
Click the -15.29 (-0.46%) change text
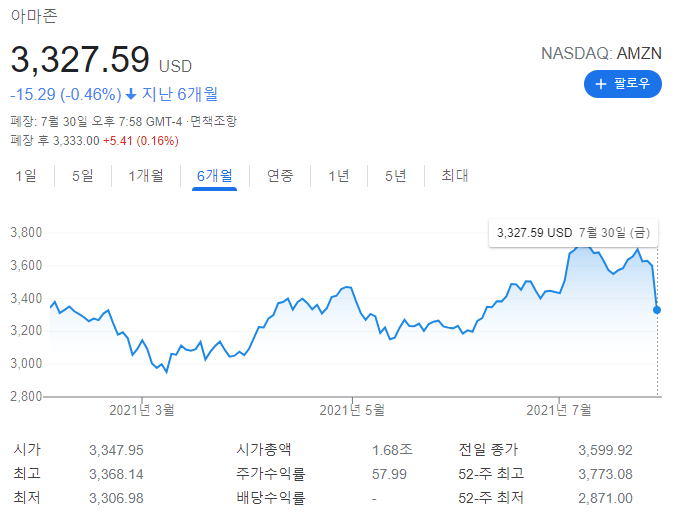tap(66, 94)
